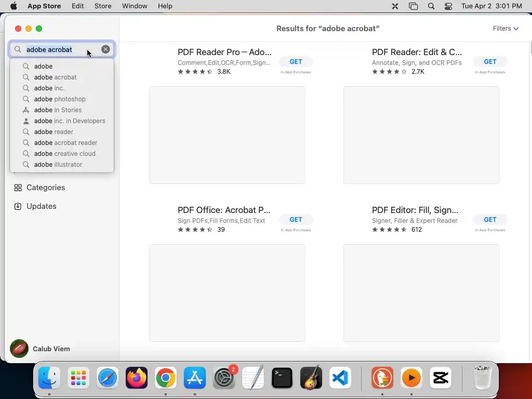Screen dimensions: 532x399
Task: Open Control Center in the menu bar
Action: tap(448, 6)
